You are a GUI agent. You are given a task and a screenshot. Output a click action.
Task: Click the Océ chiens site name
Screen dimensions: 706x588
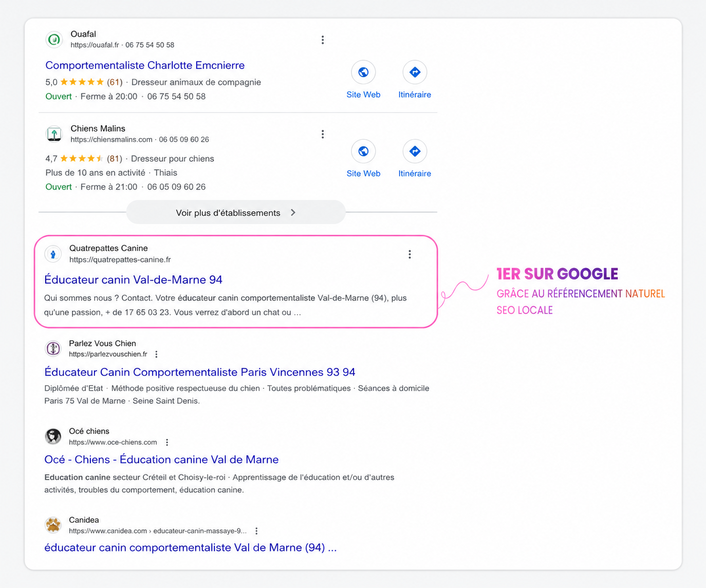[89, 431]
